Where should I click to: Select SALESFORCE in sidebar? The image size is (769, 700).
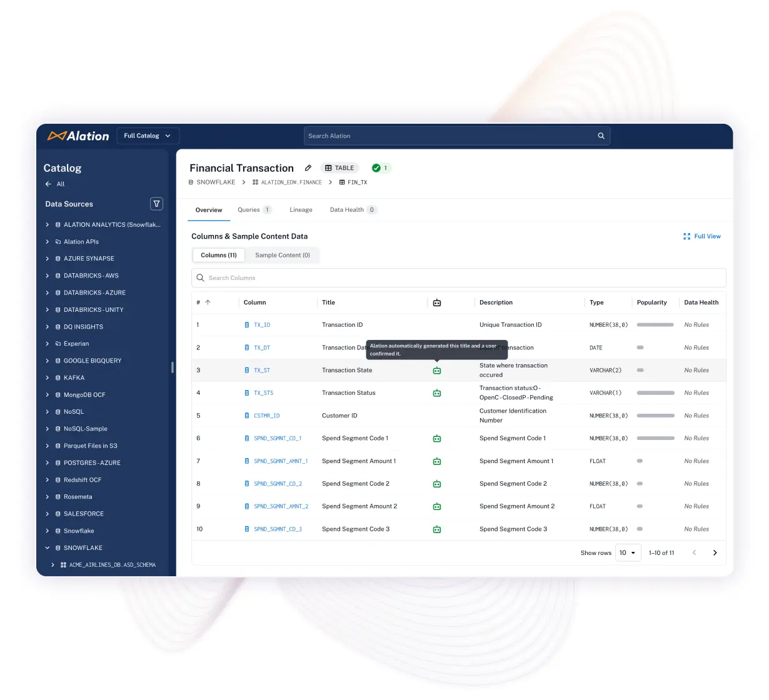tap(84, 514)
